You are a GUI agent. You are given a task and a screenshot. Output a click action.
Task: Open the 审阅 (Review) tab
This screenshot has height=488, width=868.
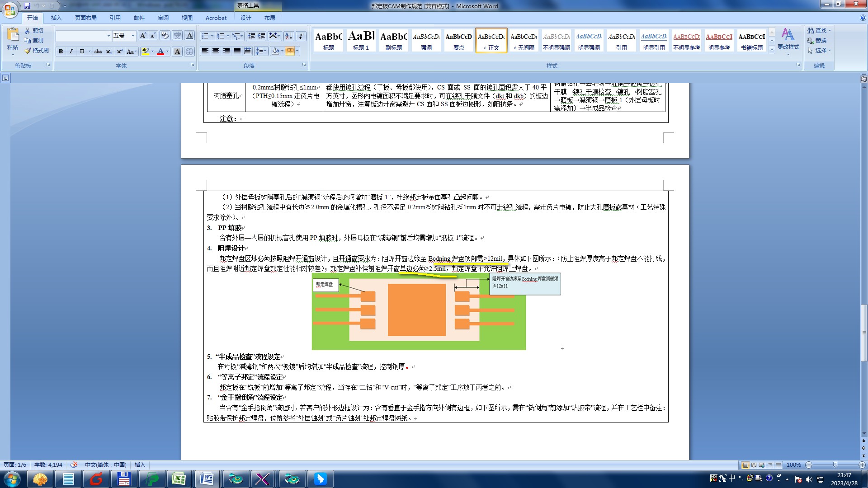tap(163, 18)
